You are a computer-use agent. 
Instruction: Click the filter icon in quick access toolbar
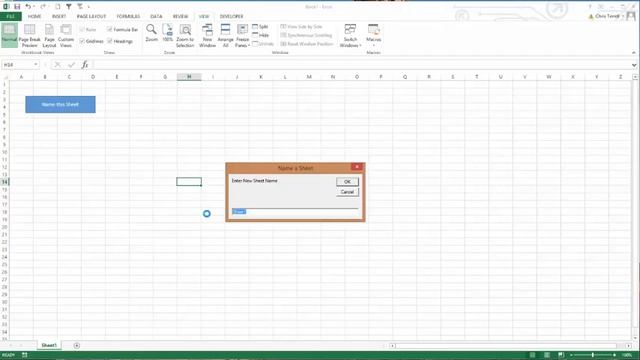tap(69, 7)
